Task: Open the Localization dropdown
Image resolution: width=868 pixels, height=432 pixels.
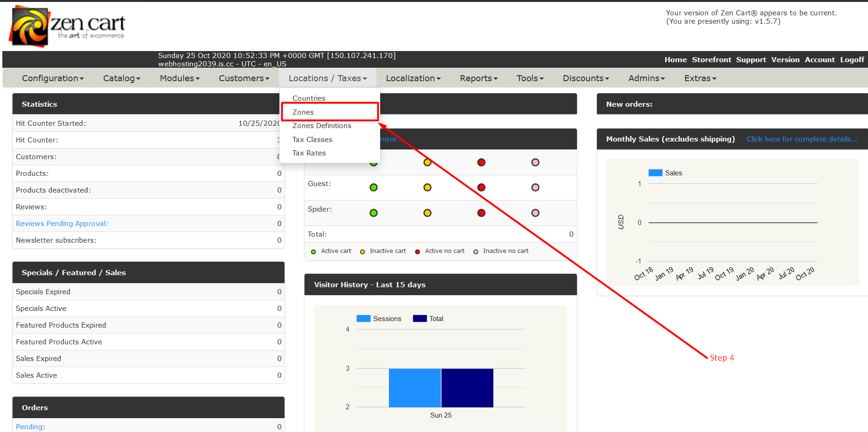Action: pos(413,78)
